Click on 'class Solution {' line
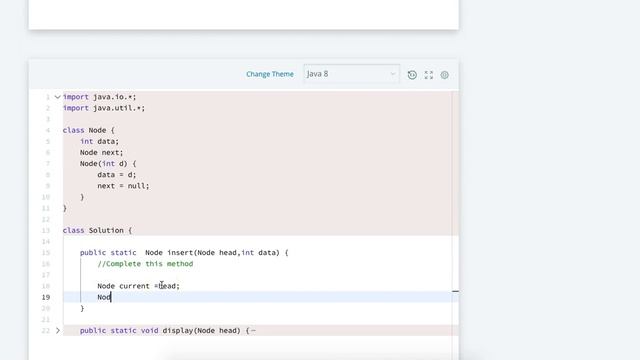Viewport: 640px width, 360px height. (97, 230)
